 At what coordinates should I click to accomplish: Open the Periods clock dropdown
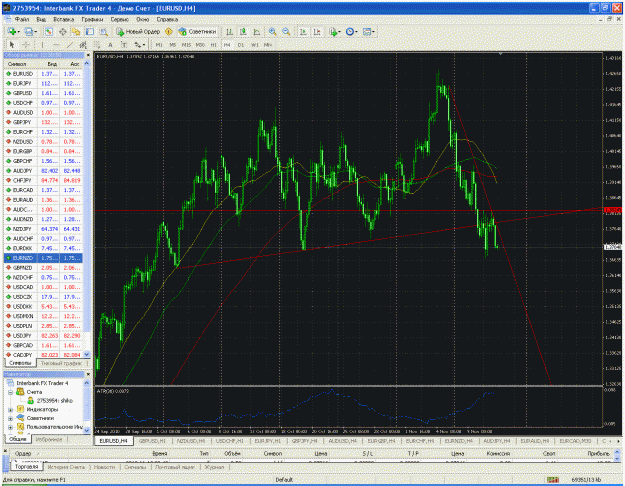(x=351, y=31)
